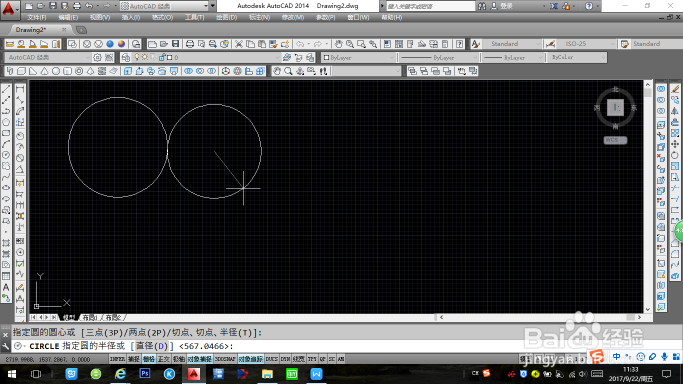Activate the Pan hand tool
Image resolution: width=683 pixels, height=384 pixels.
(338, 44)
